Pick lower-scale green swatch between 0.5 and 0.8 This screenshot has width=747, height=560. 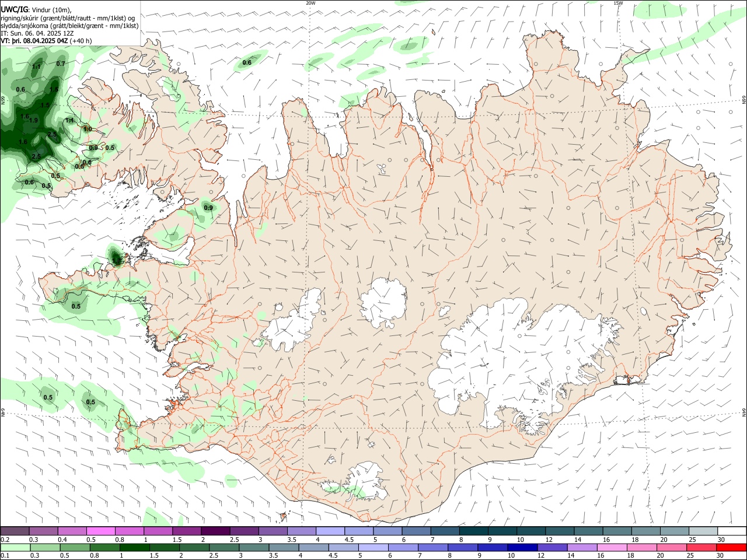pos(75,548)
